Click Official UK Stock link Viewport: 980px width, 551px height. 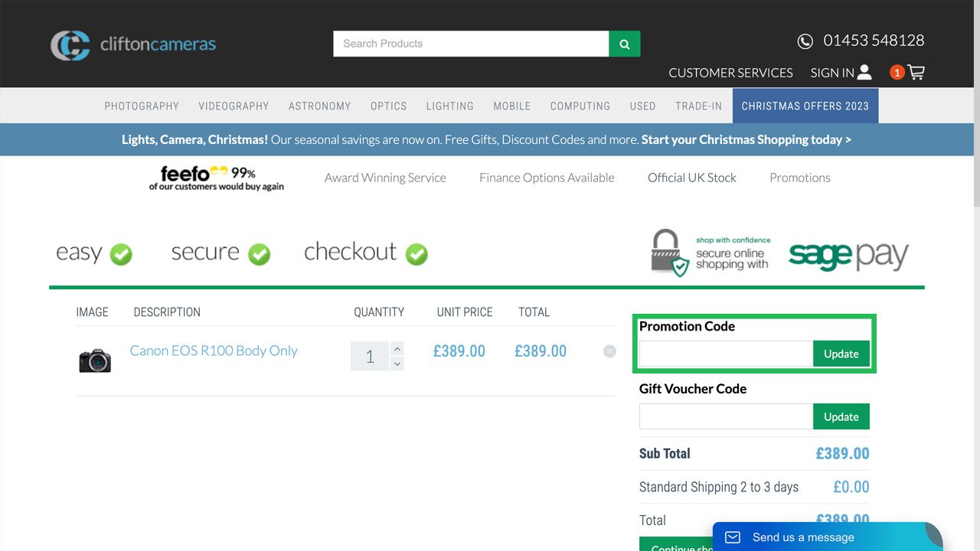pyautogui.click(x=692, y=178)
